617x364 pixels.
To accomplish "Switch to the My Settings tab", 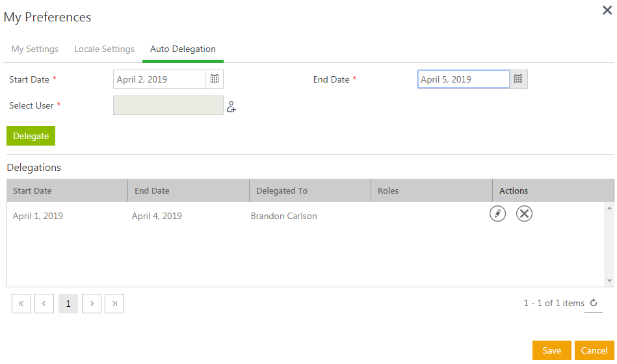I will tap(35, 49).
